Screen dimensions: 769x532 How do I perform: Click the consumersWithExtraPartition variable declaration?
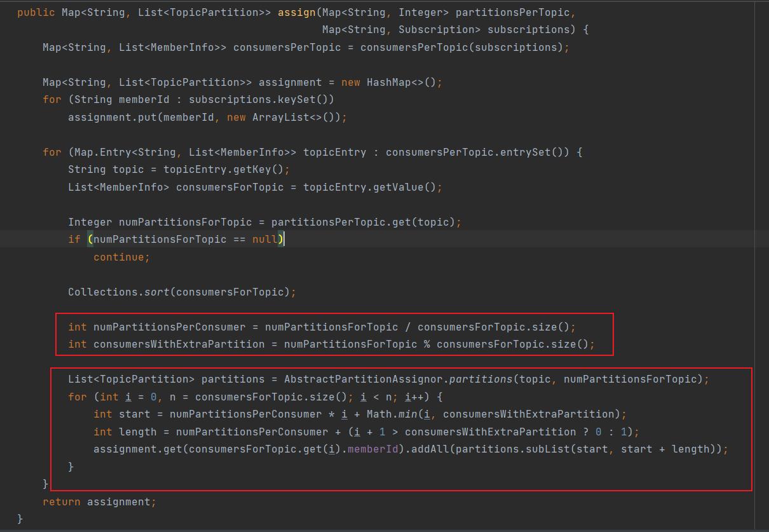point(179,344)
